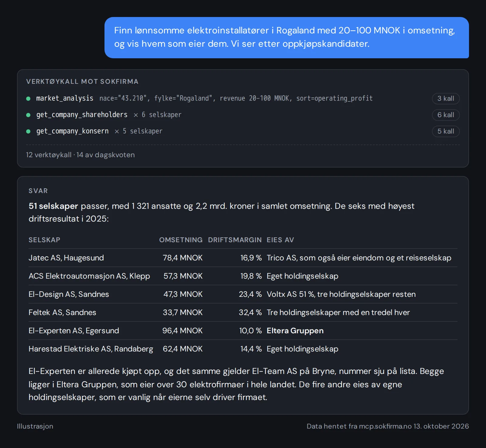Click the OMSETNING column header
This screenshot has height=448, width=486.
[x=181, y=240]
